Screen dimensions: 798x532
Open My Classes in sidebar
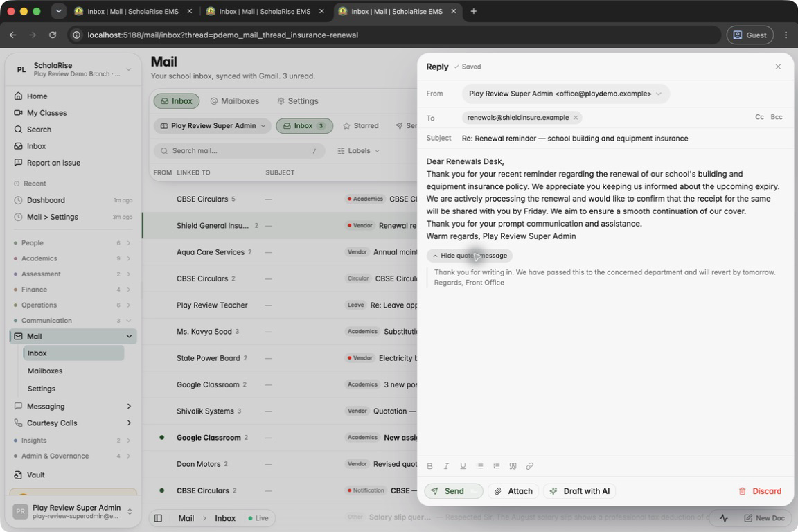[73, 113]
